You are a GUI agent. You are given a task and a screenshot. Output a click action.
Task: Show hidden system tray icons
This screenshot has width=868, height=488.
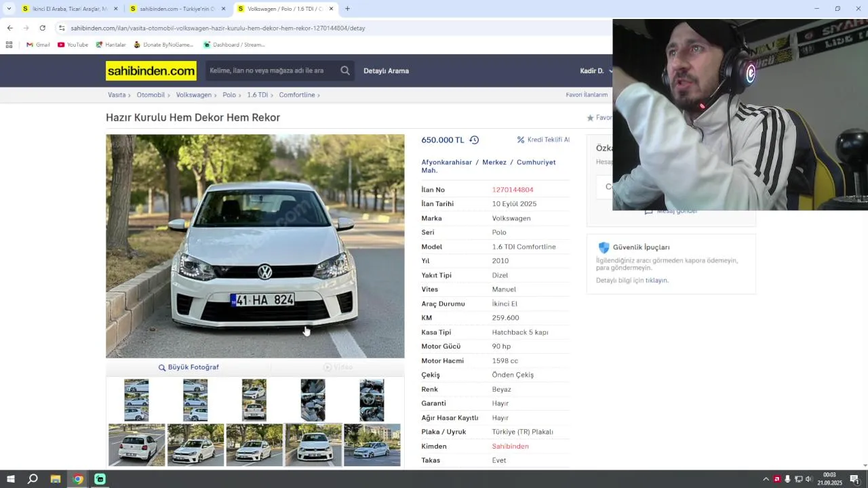click(766, 479)
